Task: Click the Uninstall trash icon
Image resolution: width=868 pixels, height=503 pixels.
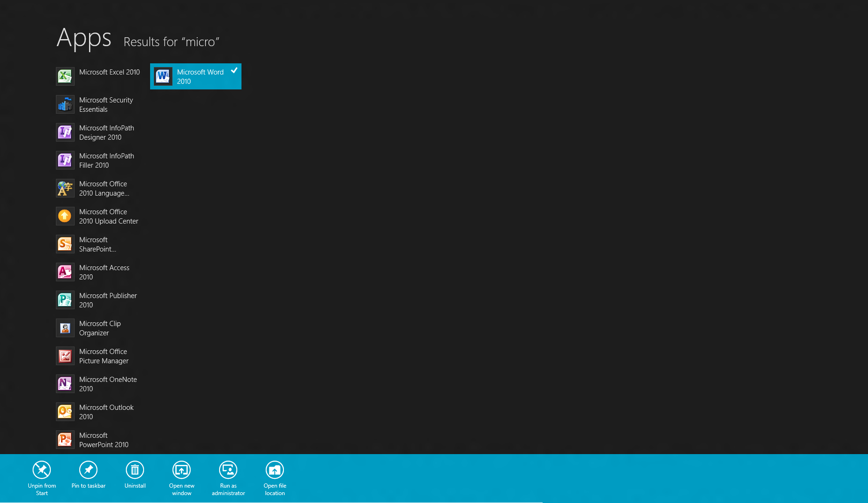Action: [135, 470]
